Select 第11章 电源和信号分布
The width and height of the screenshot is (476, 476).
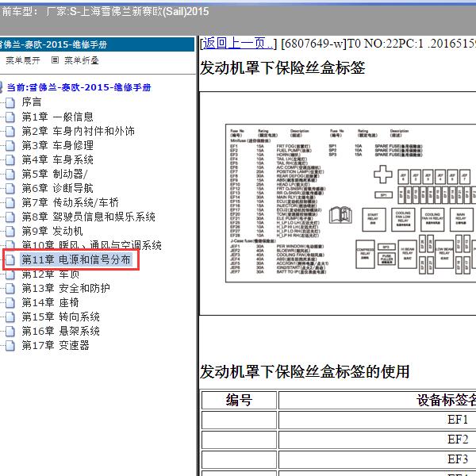coord(76,259)
